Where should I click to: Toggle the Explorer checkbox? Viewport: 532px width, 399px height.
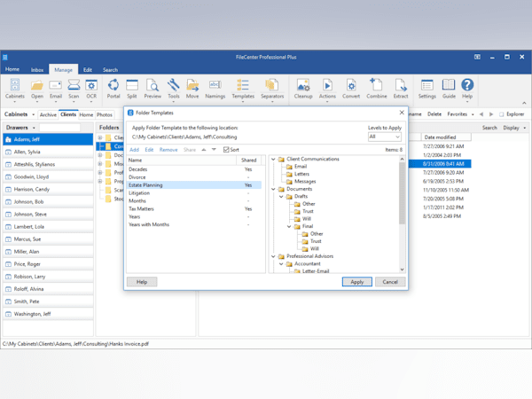(502, 114)
